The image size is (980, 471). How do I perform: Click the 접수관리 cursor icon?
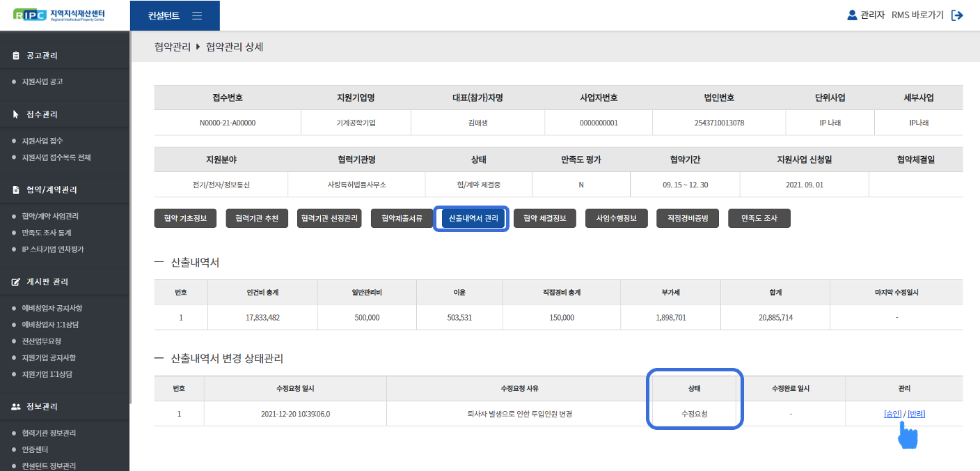coord(16,114)
